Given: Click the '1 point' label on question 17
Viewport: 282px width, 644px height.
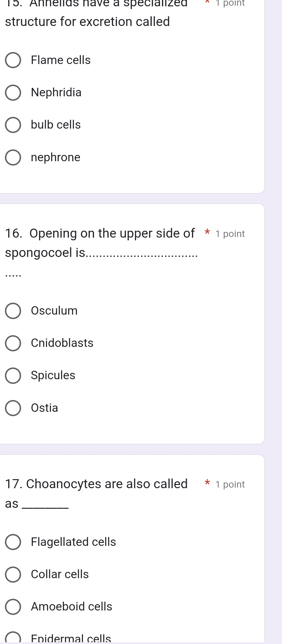Looking at the screenshot, I should 230,485.
